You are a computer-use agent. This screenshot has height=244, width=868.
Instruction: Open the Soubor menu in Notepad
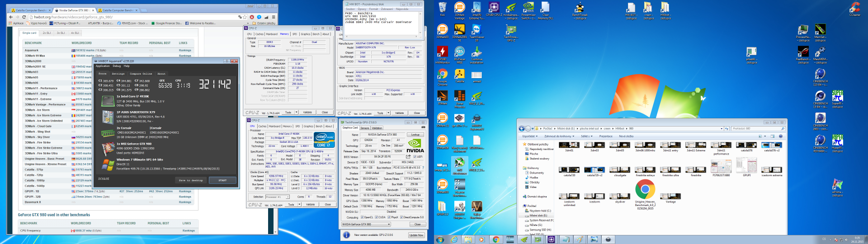pos(350,9)
